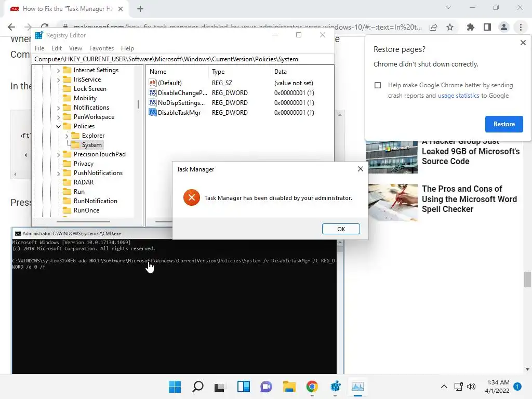Open the Chrome extensions puzzle icon
Viewport: 532px width, 399px height.
click(x=471, y=27)
